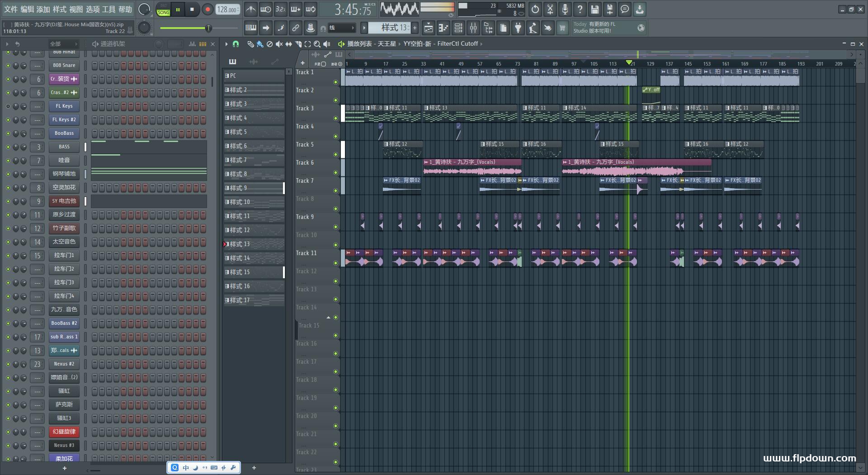Save project with floppy disk icon
The width and height of the screenshot is (868, 475).
(x=595, y=9)
